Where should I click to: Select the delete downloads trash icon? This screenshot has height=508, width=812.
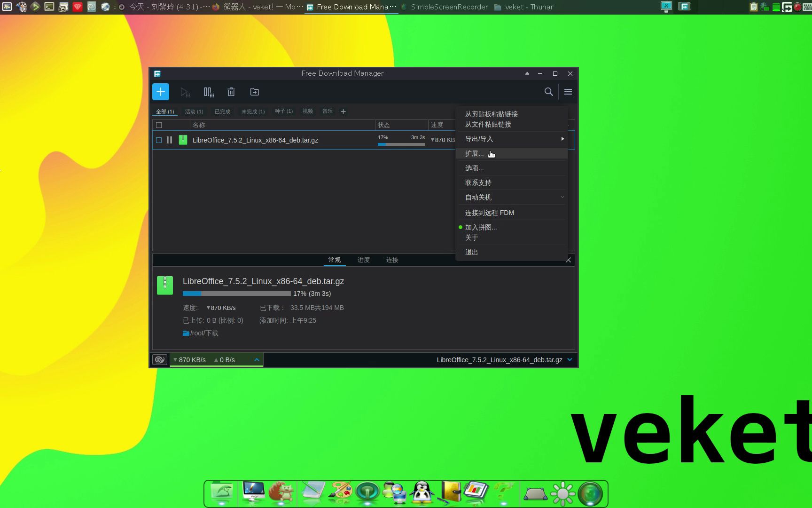[x=231, y=92]
